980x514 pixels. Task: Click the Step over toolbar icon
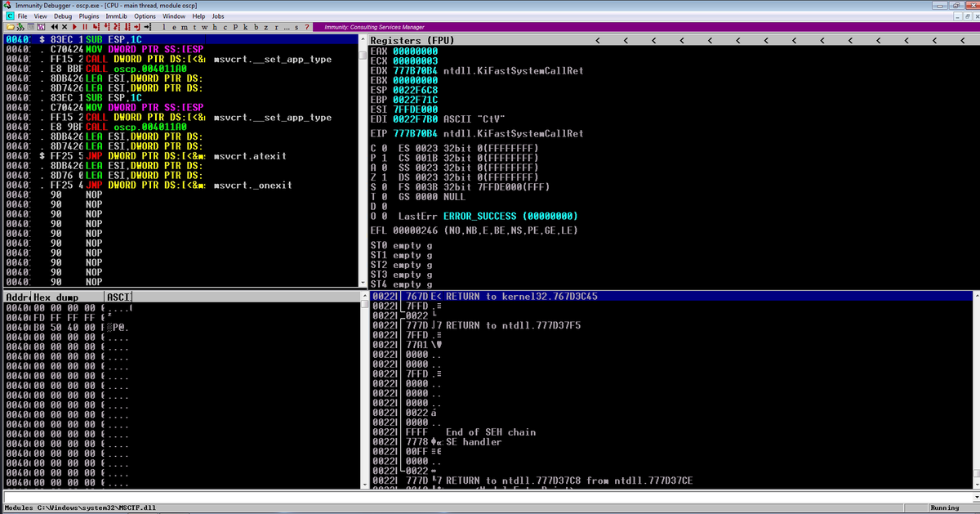[106, 27]
